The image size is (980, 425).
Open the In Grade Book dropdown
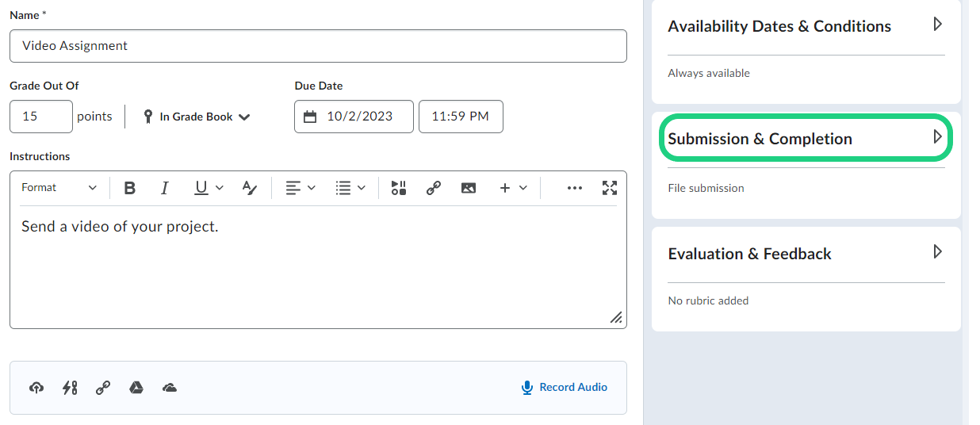pyautogui.click(x=197, y=117)
